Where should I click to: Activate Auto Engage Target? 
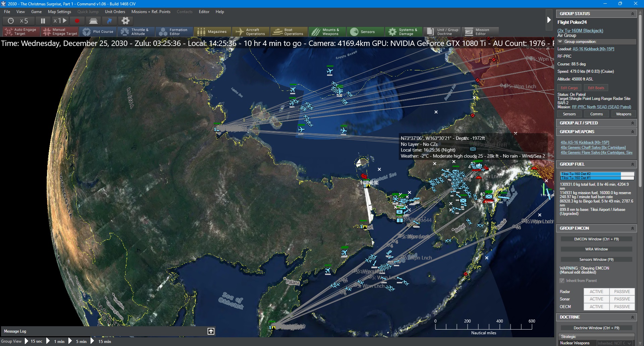21,32
